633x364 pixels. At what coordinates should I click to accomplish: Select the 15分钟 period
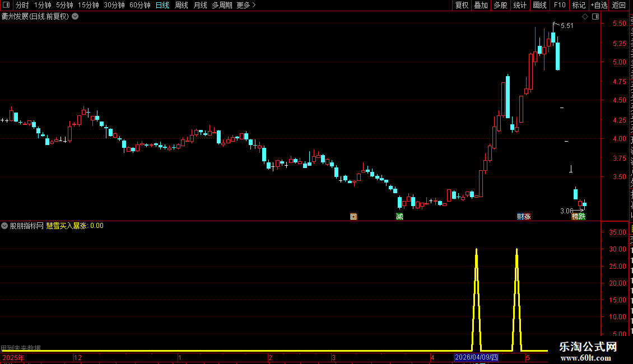[89, 5]
